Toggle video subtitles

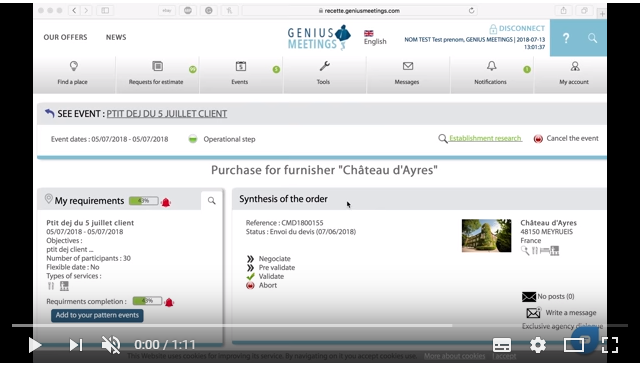(502, 345)
